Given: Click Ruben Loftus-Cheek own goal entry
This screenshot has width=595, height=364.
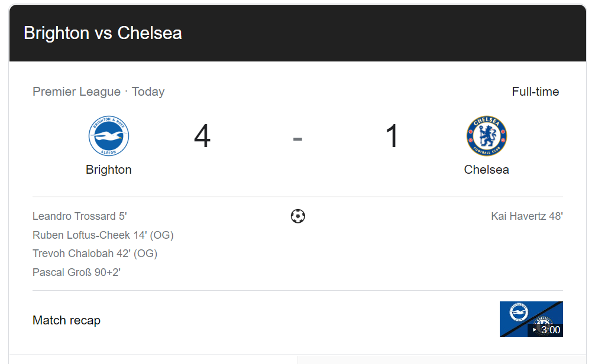Looking at the screenshot, I should tap(104, 235).
